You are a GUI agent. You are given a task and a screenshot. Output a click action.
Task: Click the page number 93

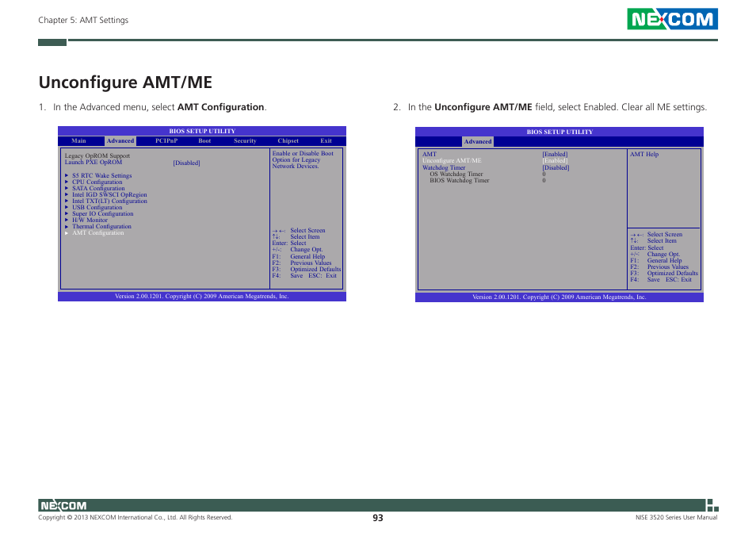pos(378,518)
